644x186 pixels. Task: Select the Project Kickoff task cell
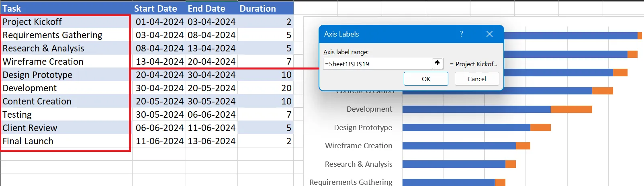pos(66,22)
